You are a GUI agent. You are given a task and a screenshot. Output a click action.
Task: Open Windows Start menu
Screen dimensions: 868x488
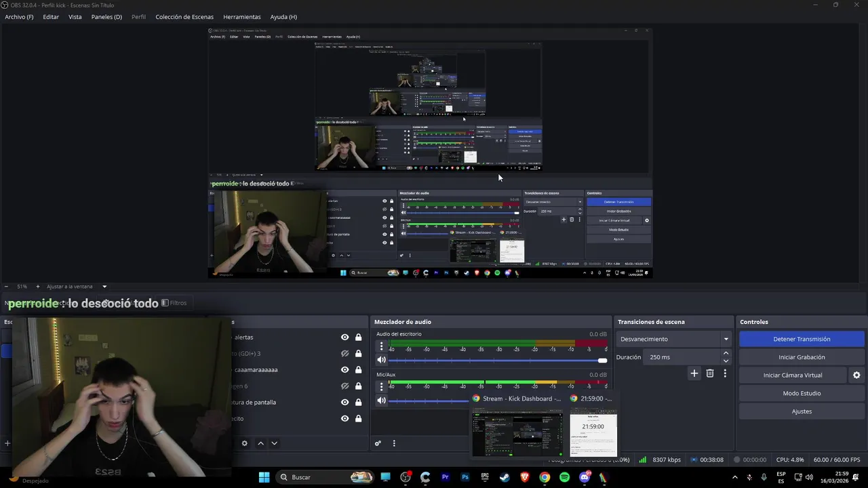[264, 477]
